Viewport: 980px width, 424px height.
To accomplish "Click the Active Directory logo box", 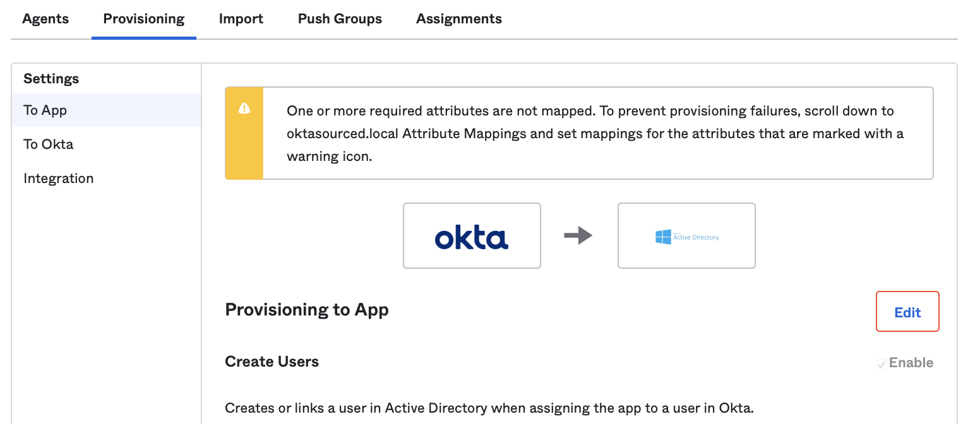I will click(686, 235).
